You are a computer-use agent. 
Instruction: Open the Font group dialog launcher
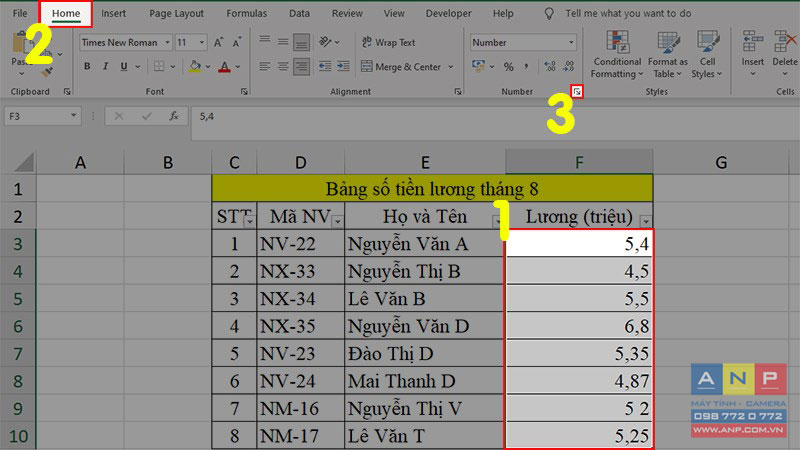244,91
